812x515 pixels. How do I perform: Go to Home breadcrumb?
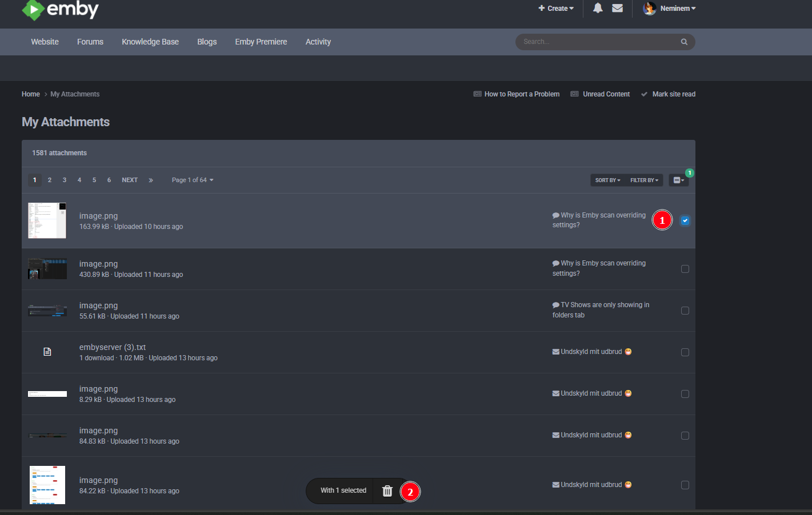[x=31, y=94]
